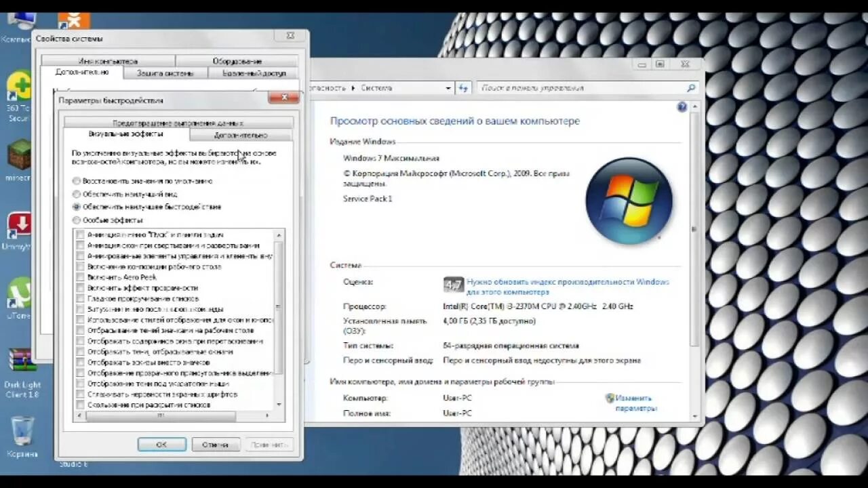Check "Гладкое прокручивание списков" option
This screenshot has height=488, width=868.
[x=80, y=299]
